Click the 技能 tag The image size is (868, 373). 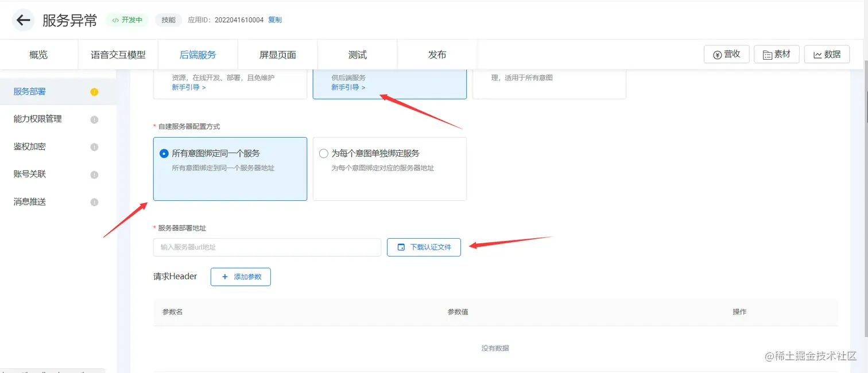click(x=169, y=20)
